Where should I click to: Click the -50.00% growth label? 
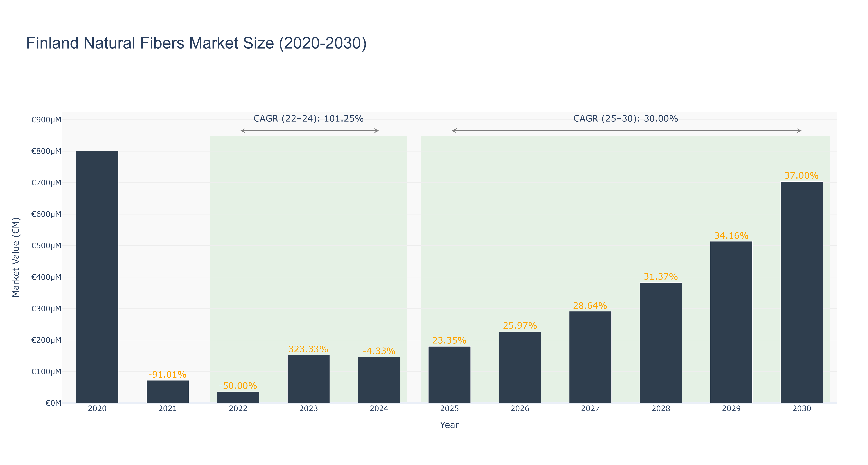(238, 385)
